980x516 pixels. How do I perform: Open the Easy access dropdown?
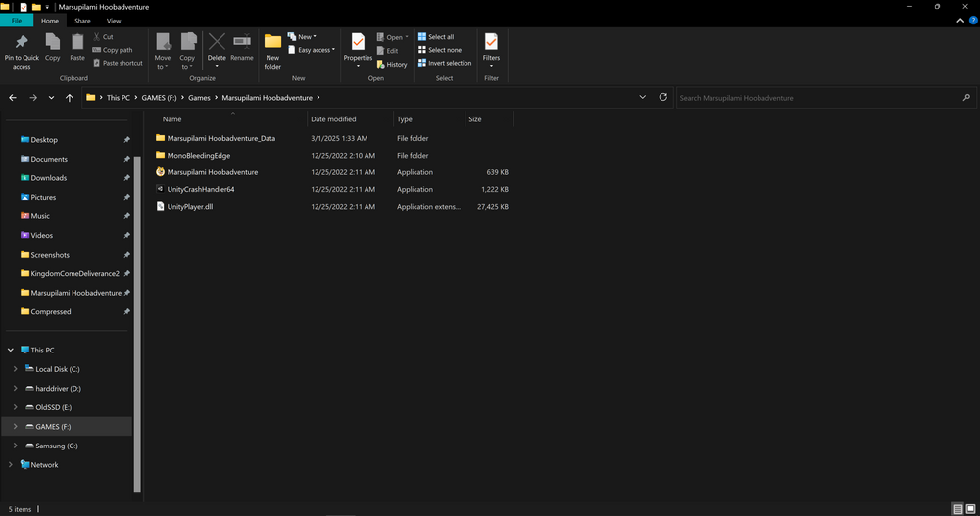click(312, 50)
